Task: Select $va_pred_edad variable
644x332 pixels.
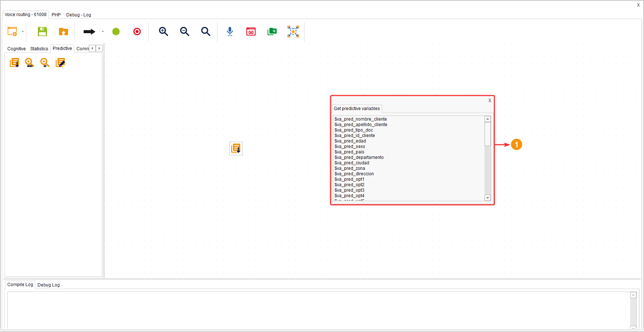Action: pyautogui.click(x=350, y=141)
